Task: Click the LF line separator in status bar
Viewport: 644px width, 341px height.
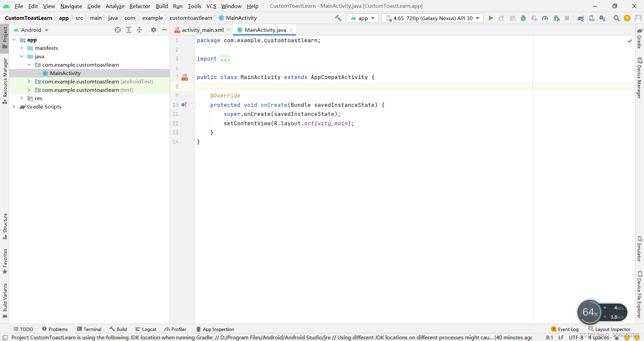Action: 561,337
